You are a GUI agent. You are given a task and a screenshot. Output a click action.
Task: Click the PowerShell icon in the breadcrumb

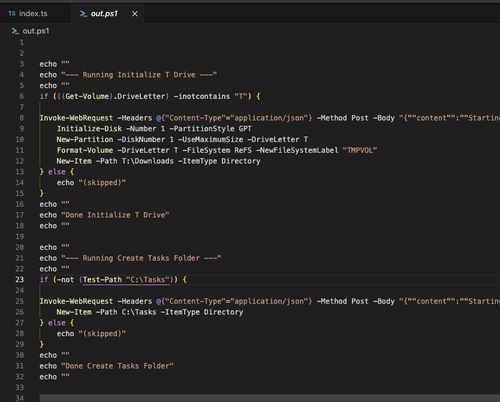[15, 31]
